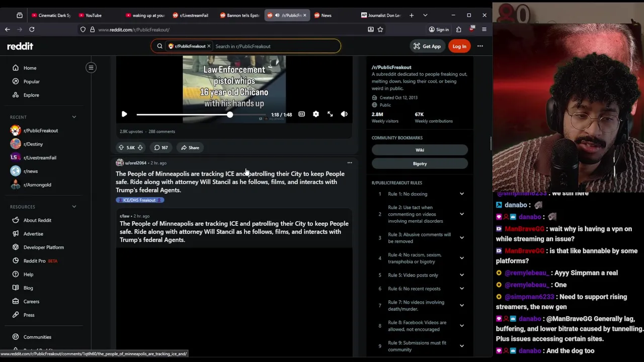This screenshot has width=644, height=362.
Task: Collapse the RESOURCES section
Action: tap(74, 207)
